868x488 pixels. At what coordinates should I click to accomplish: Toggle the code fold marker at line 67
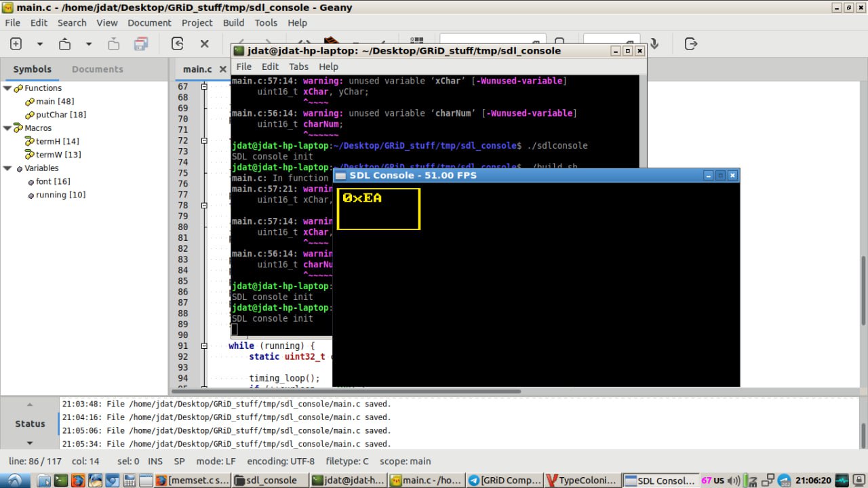[x=204, y=87]
